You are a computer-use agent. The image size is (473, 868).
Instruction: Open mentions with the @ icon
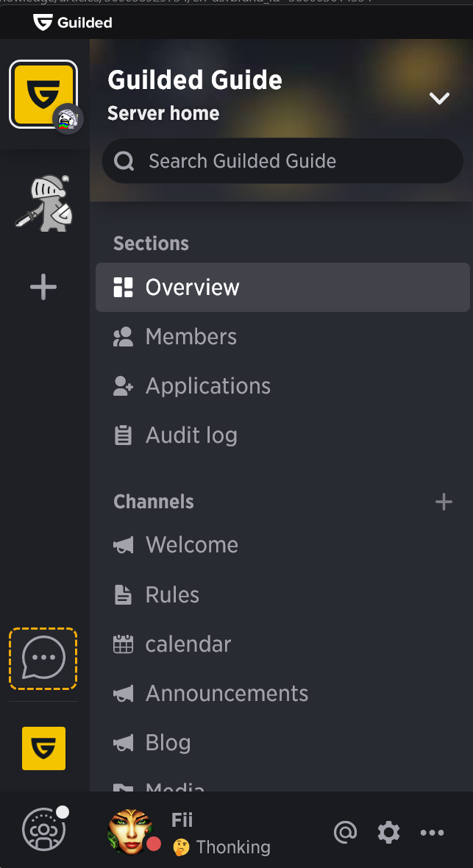[x=345, y=832]
